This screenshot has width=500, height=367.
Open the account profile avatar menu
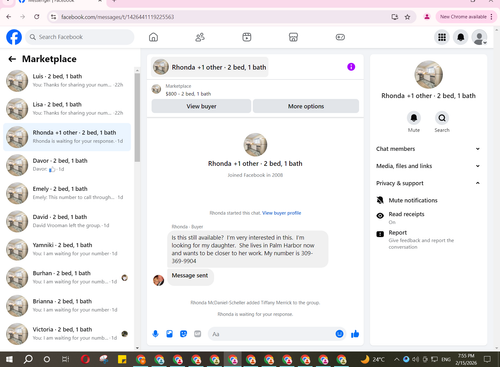(x=479, y=37)
